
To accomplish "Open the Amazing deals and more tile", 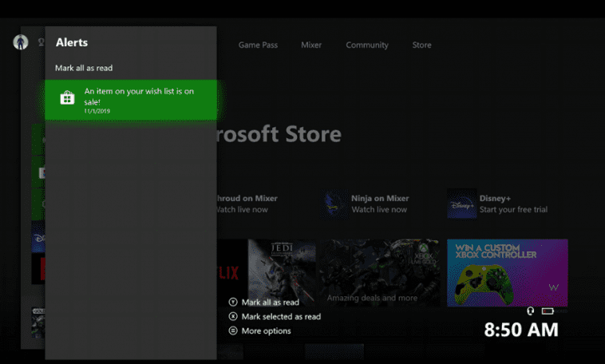I will 380,273.
